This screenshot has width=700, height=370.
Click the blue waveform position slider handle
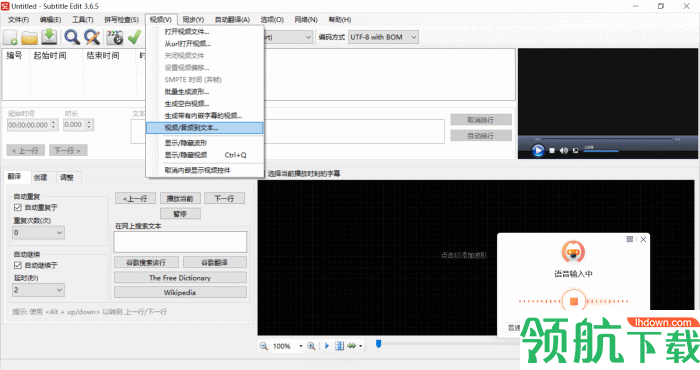coord(379,344)
